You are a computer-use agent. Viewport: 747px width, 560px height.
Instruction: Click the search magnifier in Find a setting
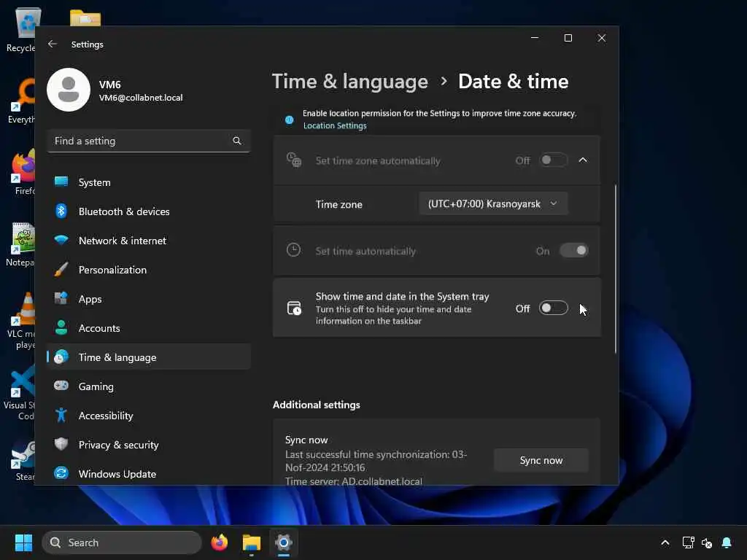point(237,141)
